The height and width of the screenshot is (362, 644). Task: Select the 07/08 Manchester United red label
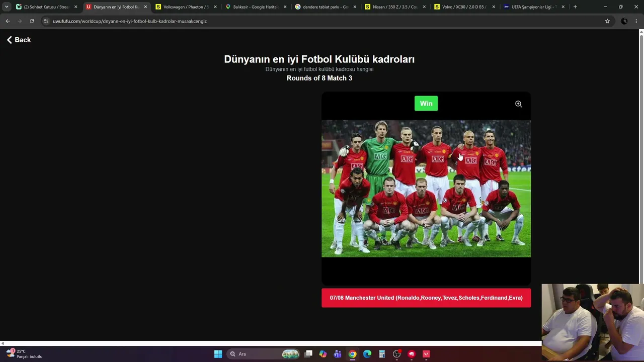click(426, 298)
